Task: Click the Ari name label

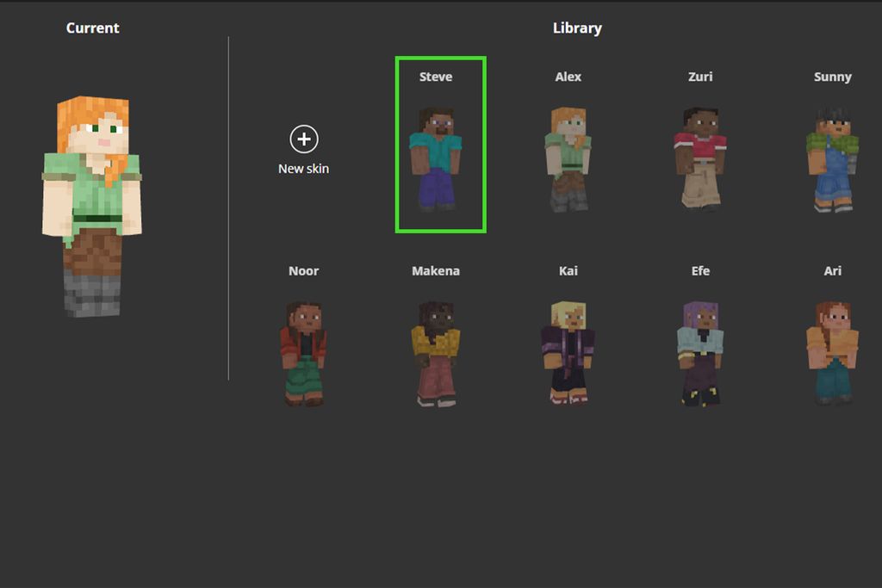Action: pyautogui.click(x=833, y=271)
